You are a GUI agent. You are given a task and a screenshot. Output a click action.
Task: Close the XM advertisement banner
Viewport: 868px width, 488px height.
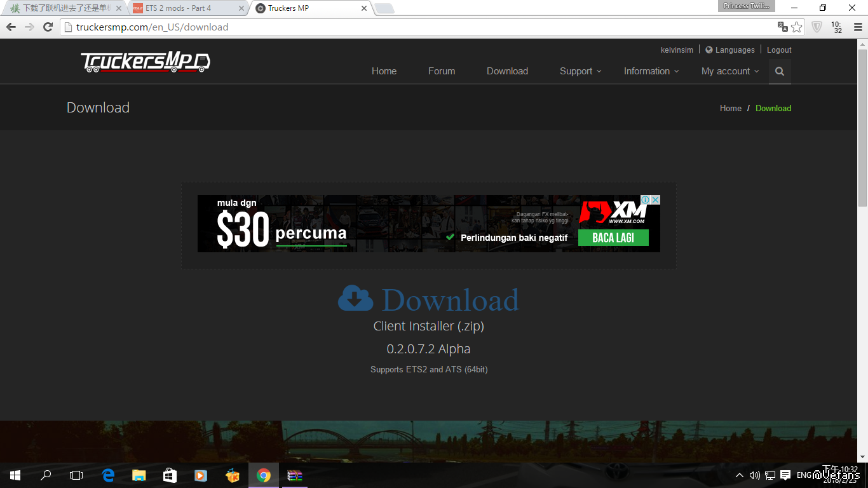(655, 200)
